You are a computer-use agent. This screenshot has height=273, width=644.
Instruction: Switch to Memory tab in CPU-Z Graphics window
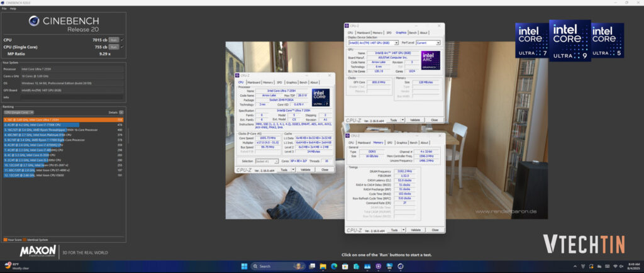click(x=377, y=33)
